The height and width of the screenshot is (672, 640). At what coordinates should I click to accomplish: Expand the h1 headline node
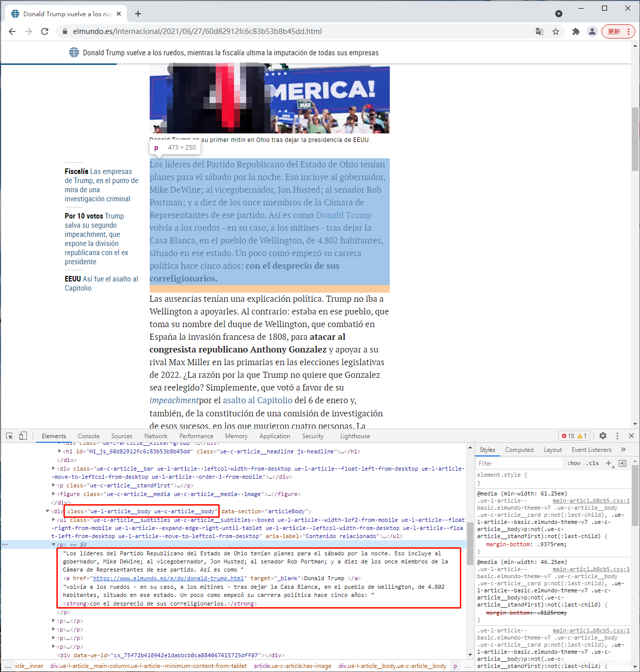click(x=59, y=451)
